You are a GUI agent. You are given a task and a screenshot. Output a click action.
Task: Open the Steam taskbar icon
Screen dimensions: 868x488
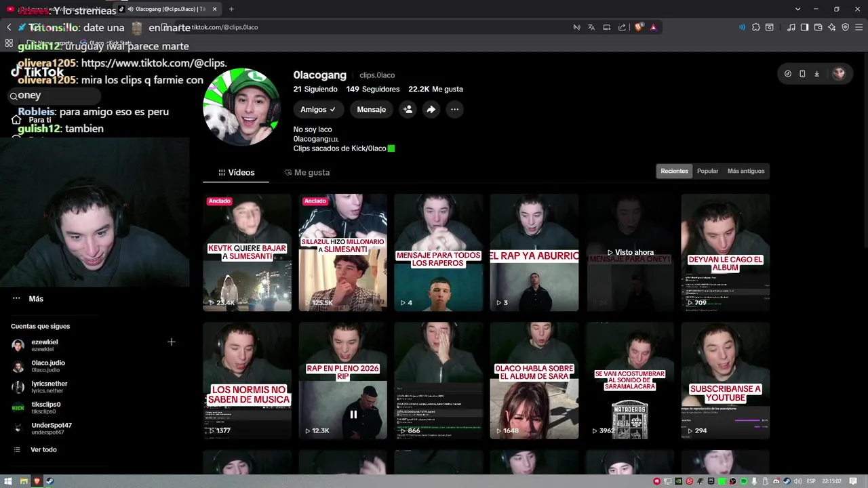point(50,481)
